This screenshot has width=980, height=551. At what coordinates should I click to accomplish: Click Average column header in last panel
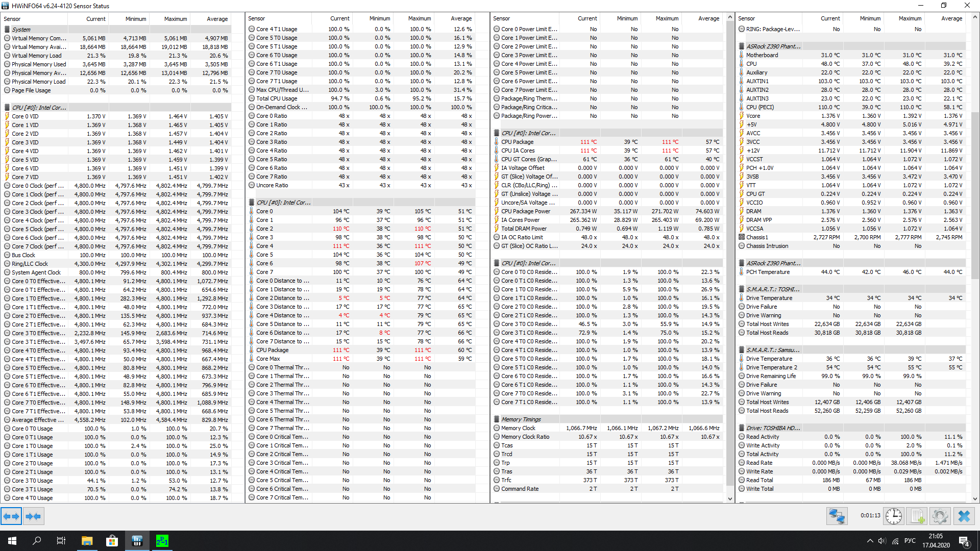tap(951, 18)
